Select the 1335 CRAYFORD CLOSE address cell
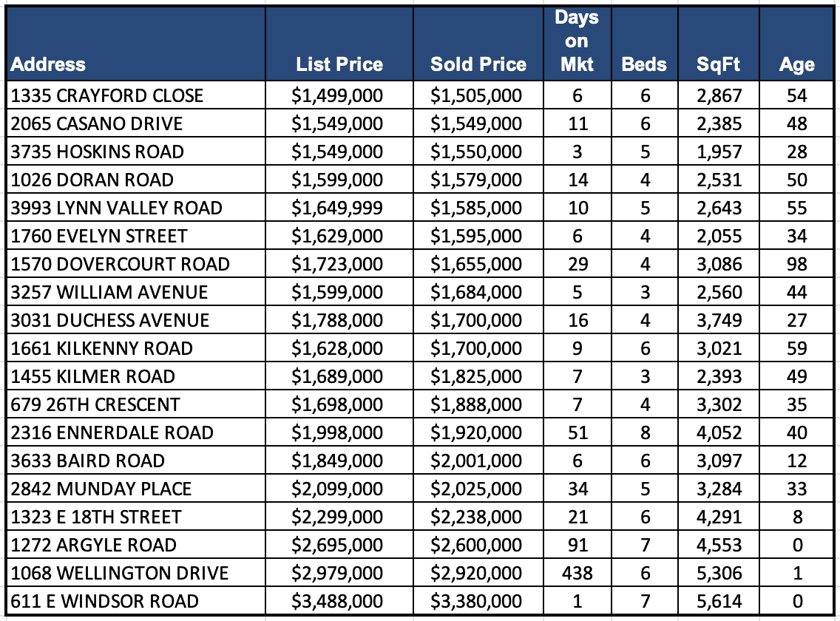 (x=107, y=95)
